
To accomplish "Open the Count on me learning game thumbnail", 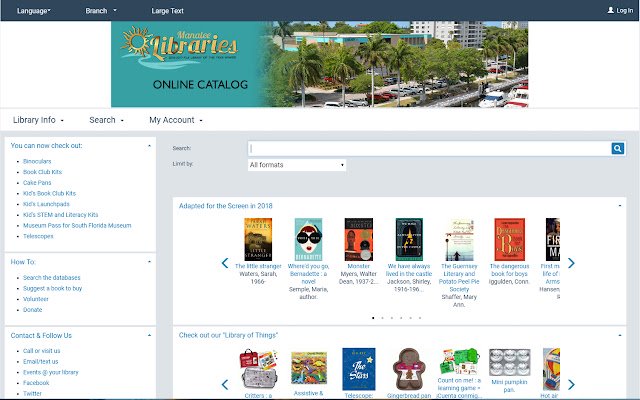I will (x=459, y=361).
